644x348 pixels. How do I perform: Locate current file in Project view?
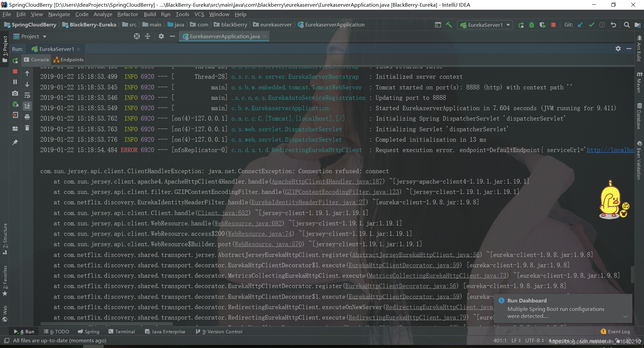[137, 36]
